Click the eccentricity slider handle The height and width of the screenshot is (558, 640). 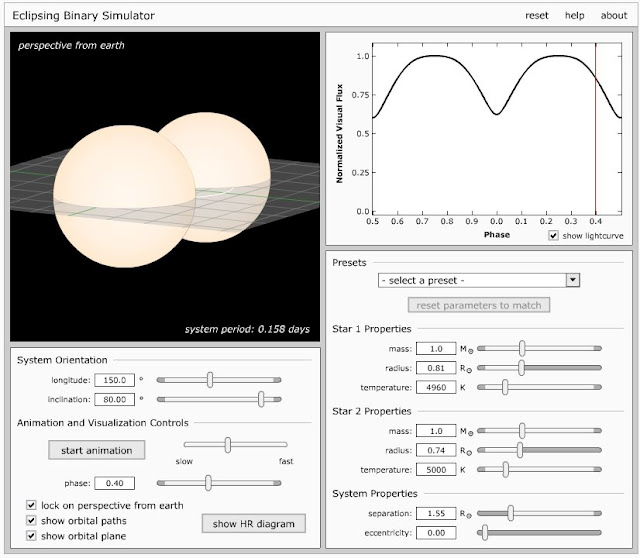(x=485, y=533)
